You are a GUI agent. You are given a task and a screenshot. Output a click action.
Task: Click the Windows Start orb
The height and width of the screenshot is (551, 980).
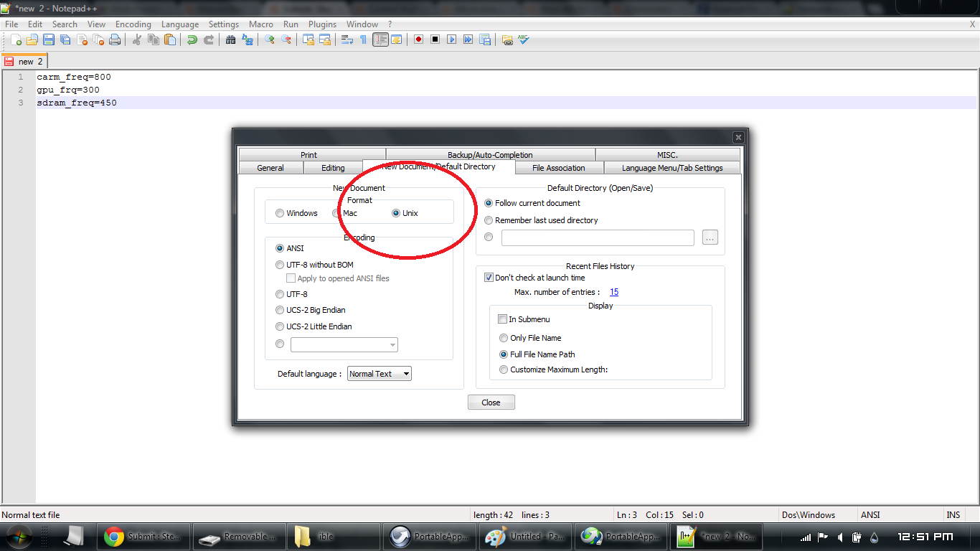[19, 537]
